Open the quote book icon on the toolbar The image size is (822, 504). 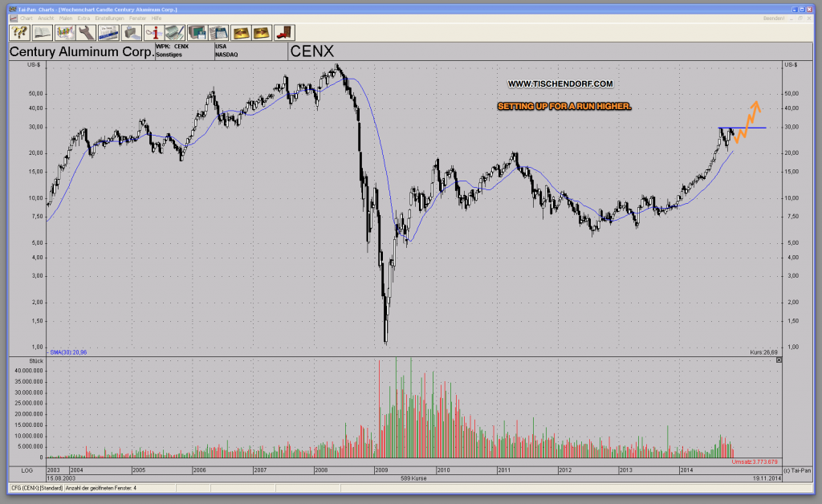(x=42, y=32)
